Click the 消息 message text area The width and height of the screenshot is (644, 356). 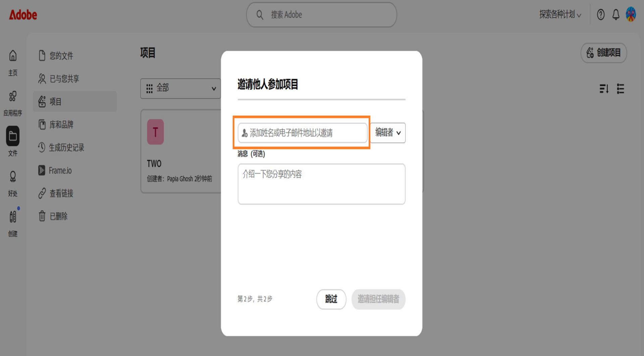tap(321, 184)
